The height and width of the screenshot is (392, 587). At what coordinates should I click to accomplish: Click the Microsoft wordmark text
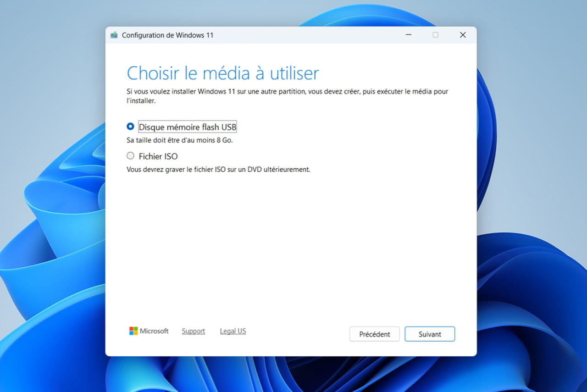pos(154,331)
